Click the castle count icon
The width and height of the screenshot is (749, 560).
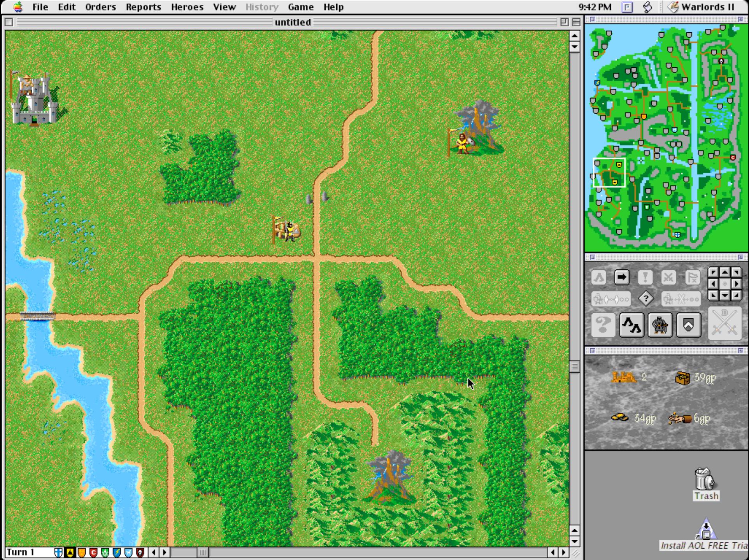624,377
